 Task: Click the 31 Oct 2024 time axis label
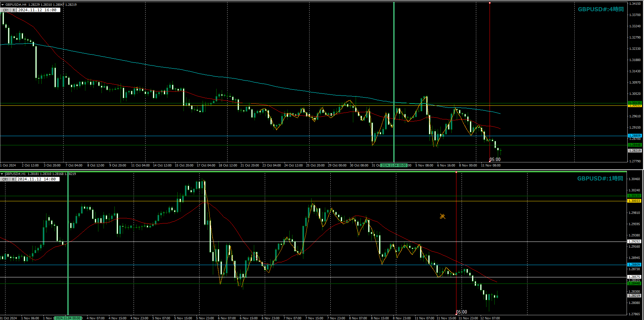point(9,318)
